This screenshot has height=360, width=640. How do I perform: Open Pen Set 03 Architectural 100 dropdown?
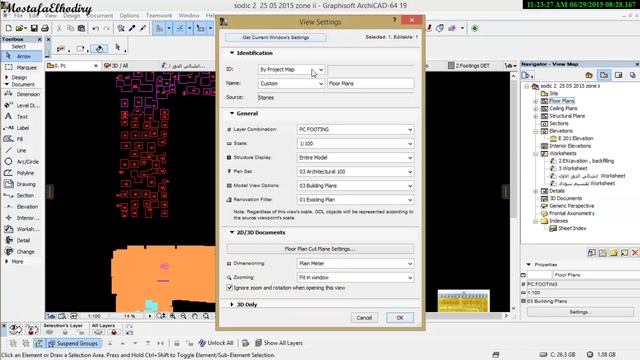356,172
